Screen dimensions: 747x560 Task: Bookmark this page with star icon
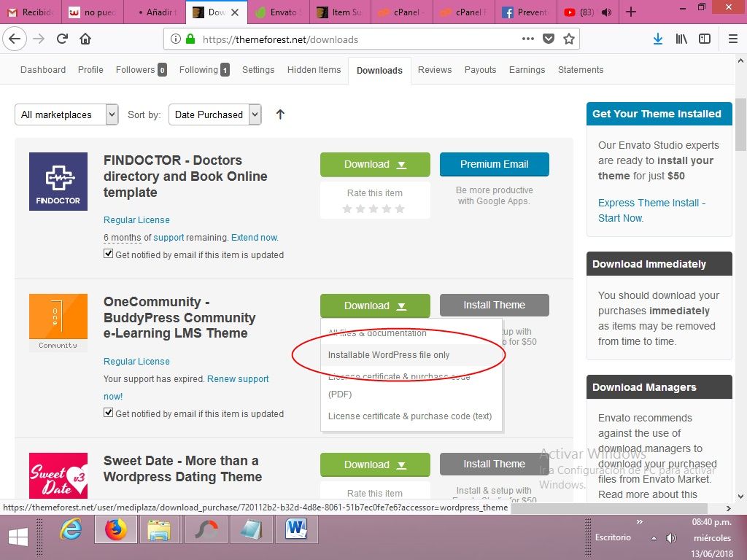(569, 39)
